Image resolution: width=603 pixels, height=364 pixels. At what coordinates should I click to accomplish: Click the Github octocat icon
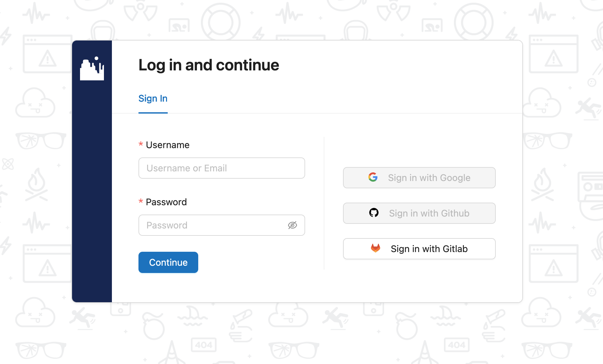pyautogui.click(x=374, y=213)
